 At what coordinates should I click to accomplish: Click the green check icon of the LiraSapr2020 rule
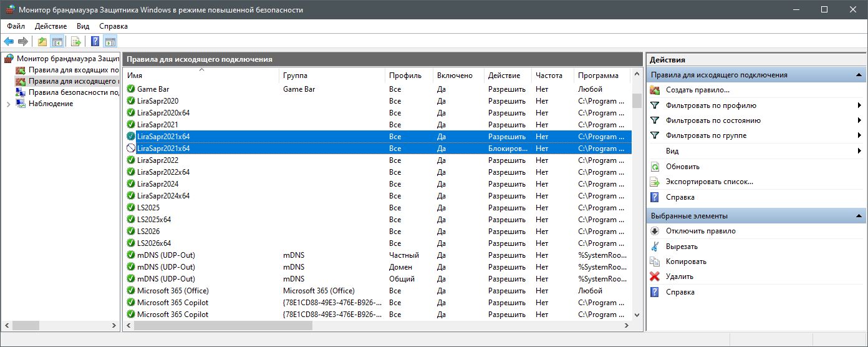[131, 101]
